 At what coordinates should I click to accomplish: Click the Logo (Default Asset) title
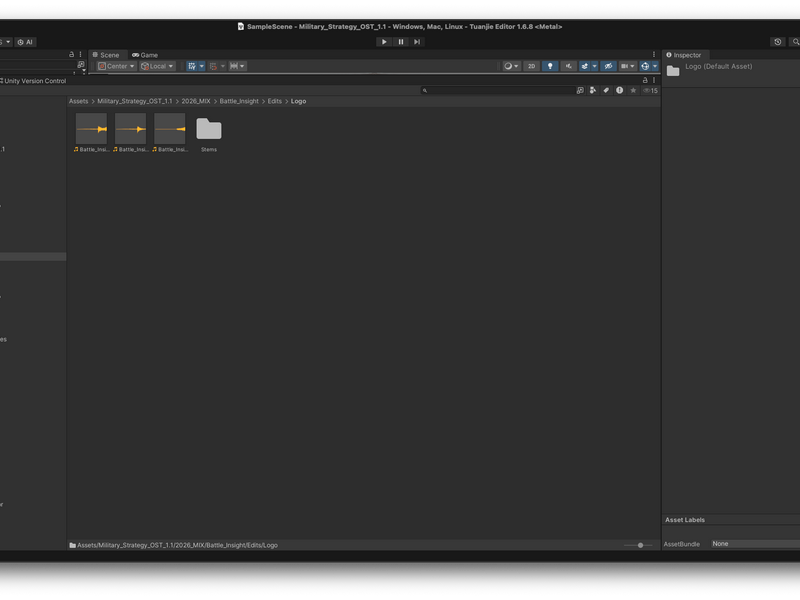coord(718,66)
